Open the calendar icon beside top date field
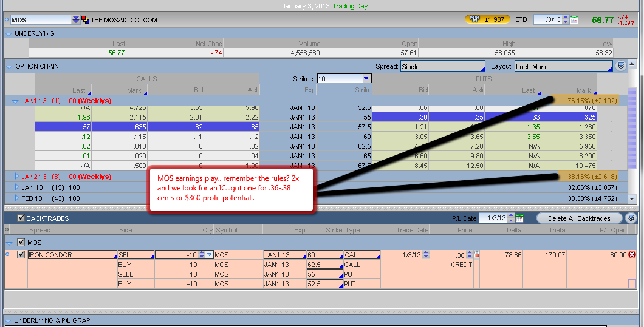 (574, 20)
